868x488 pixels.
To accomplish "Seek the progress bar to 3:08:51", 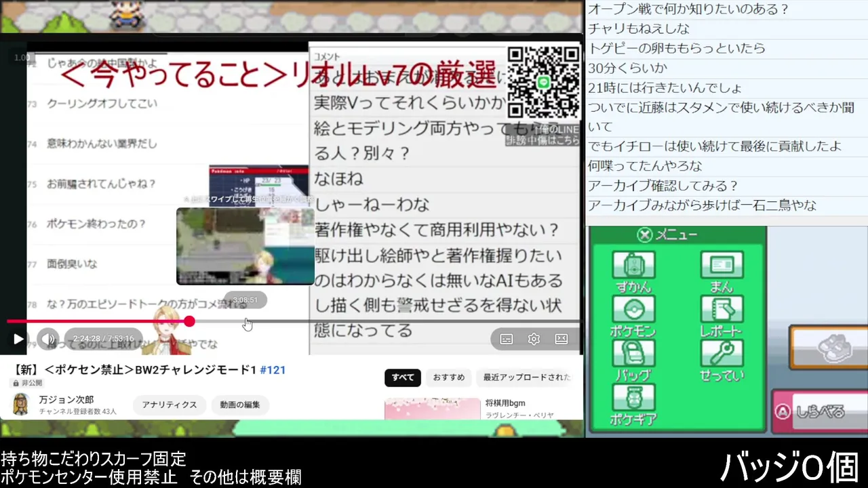I will coord(245,321).
